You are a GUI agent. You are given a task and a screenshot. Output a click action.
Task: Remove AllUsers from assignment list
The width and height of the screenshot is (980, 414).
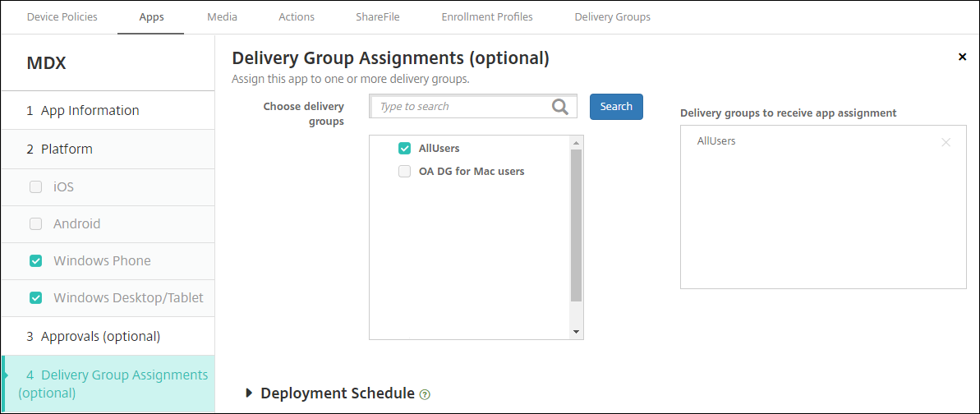click(x=945, y=142)
